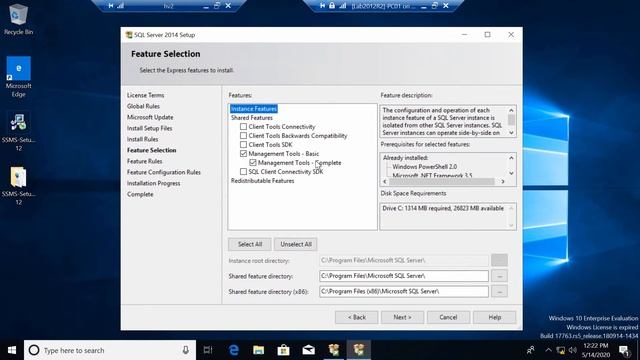Click the Unselect All button

(x=296, y=244)
